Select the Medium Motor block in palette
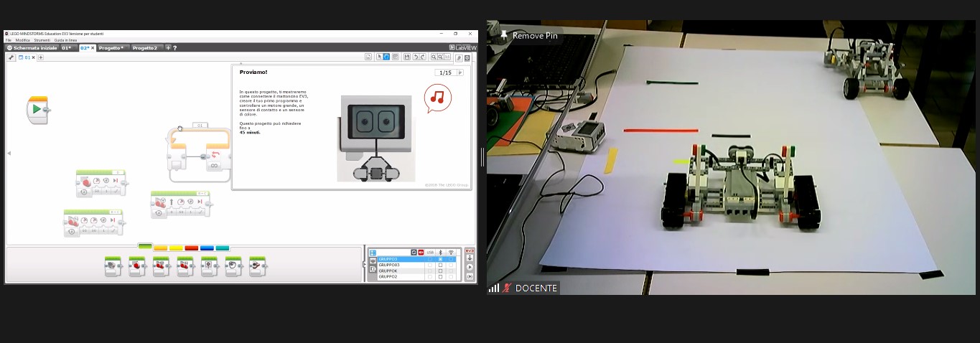This screenshot has height=343, width=980. pos(113,266)
